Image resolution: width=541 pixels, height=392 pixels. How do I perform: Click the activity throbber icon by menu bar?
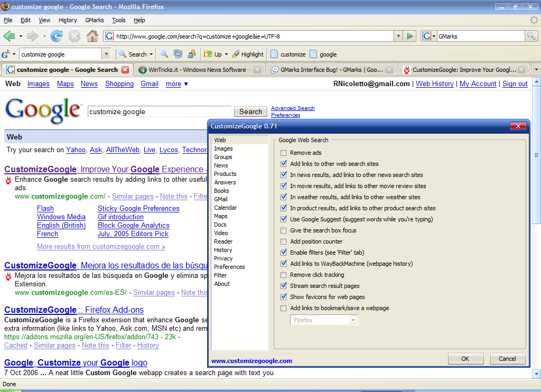point(534,21)
